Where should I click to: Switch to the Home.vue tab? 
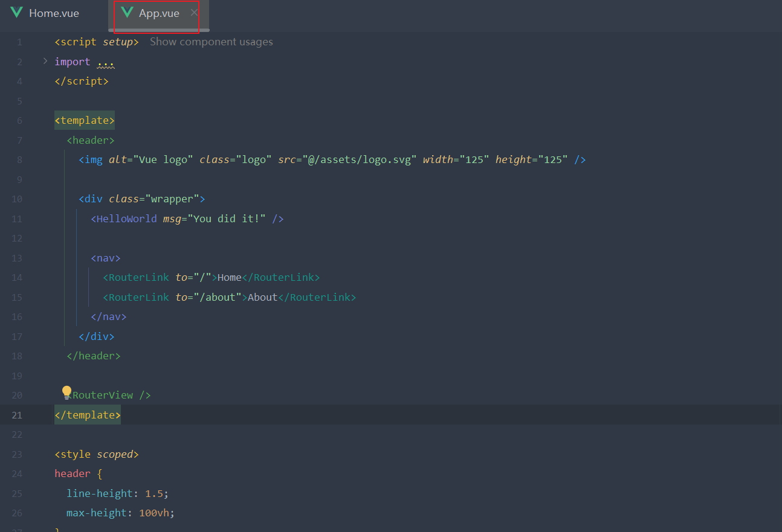tap(45, 13)
